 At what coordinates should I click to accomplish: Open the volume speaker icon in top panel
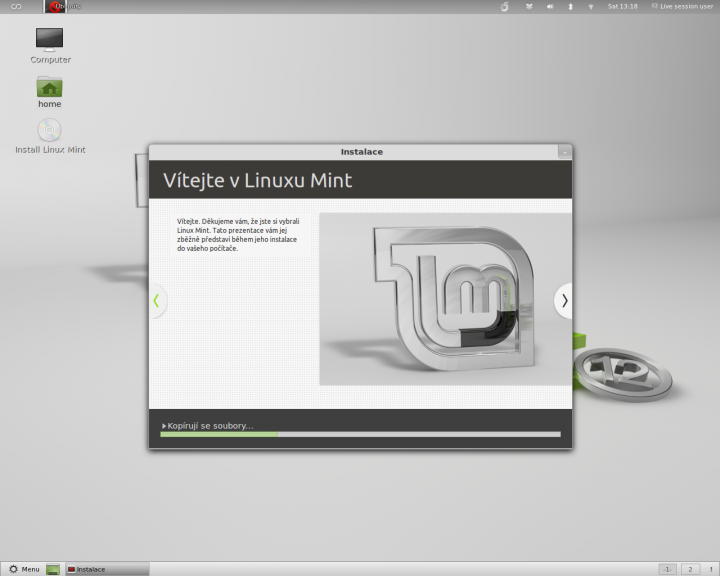point(550,6)
